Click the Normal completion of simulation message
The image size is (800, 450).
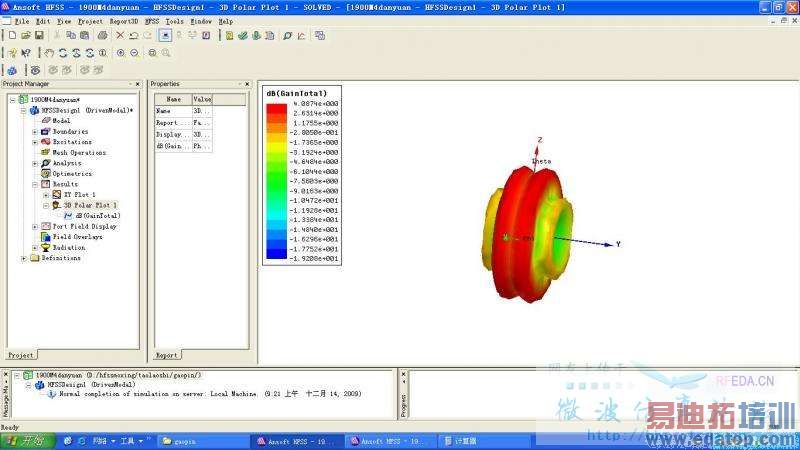(x=210, y=394)
